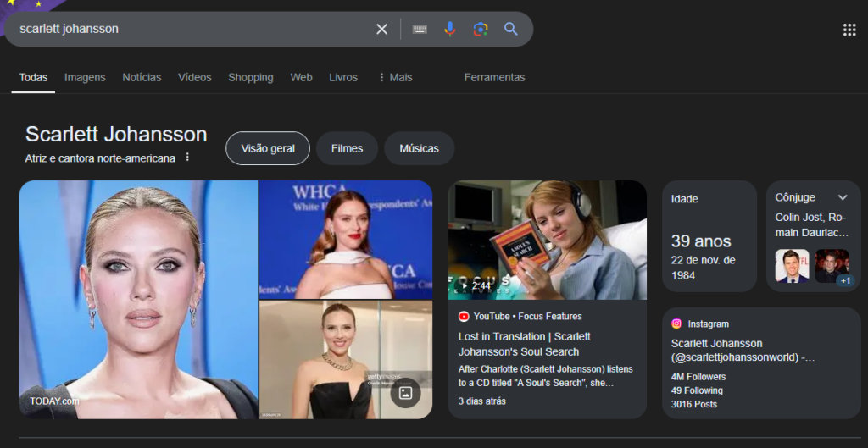This screenshot has width=868, height=448.
Task: Switch to the Imagens tab
Action: click(85, 77)
